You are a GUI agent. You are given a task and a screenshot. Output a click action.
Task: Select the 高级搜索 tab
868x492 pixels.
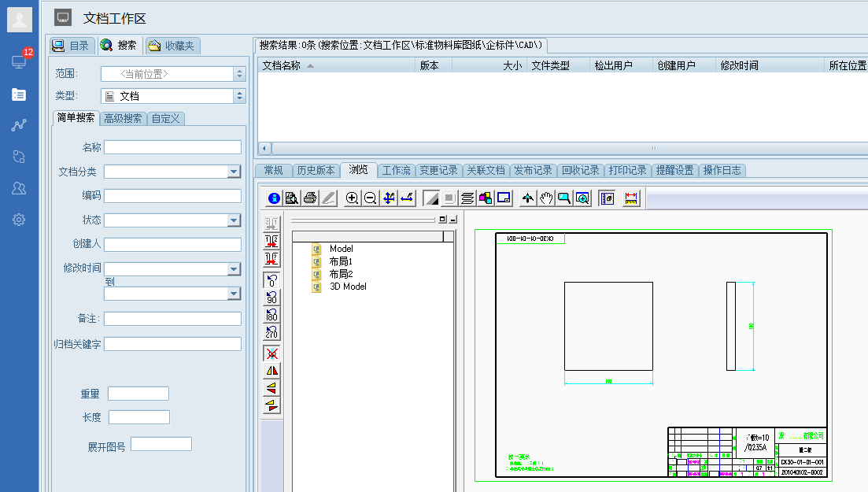123,119
